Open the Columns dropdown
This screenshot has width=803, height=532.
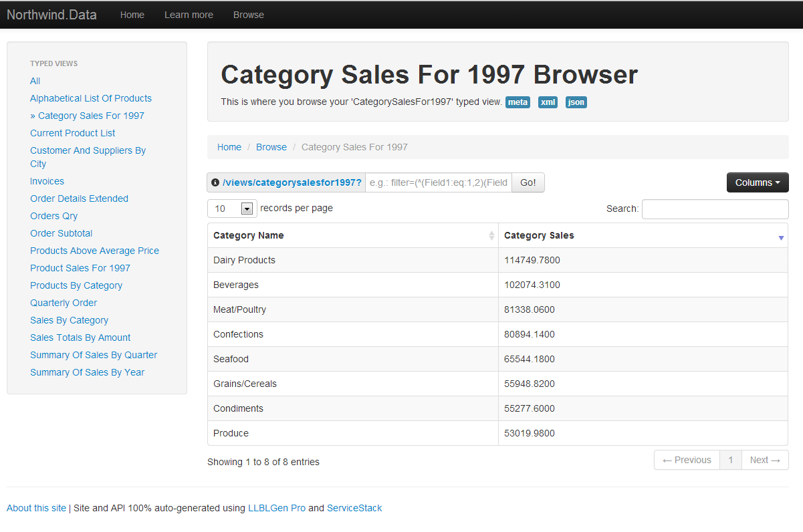point(758,182)
